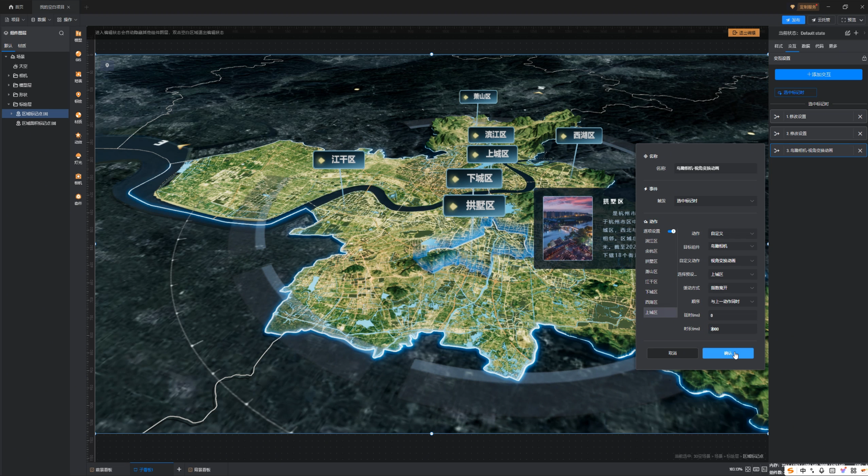868x476 pixels.
Task: Click the map location pin at canvas top-left
Action: [x=107, y=66]
